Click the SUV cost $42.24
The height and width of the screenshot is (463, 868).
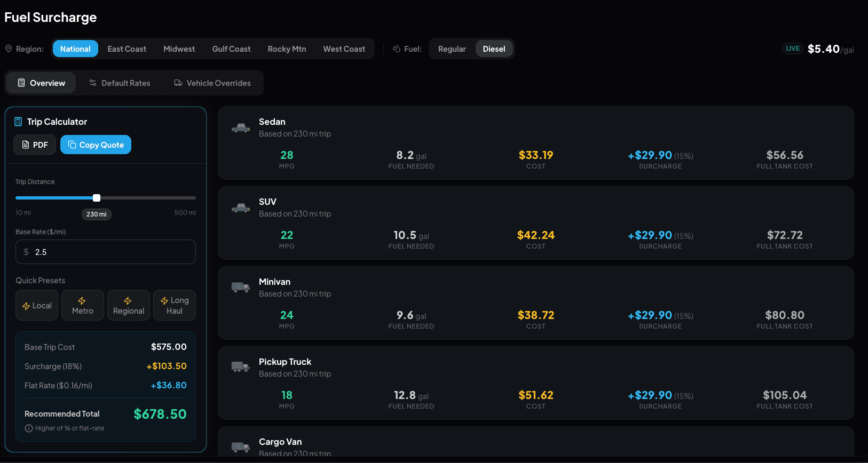(x=536, y=235)
